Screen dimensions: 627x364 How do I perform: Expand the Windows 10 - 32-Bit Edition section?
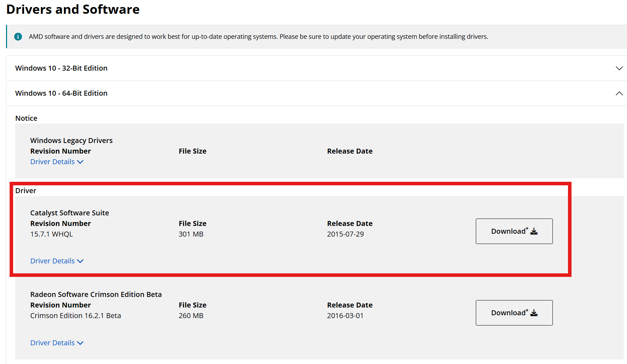317,68
